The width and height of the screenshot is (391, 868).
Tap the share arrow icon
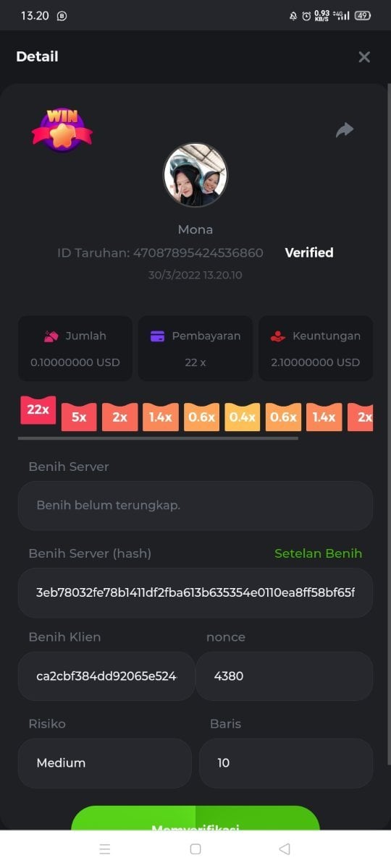[345, 130]
